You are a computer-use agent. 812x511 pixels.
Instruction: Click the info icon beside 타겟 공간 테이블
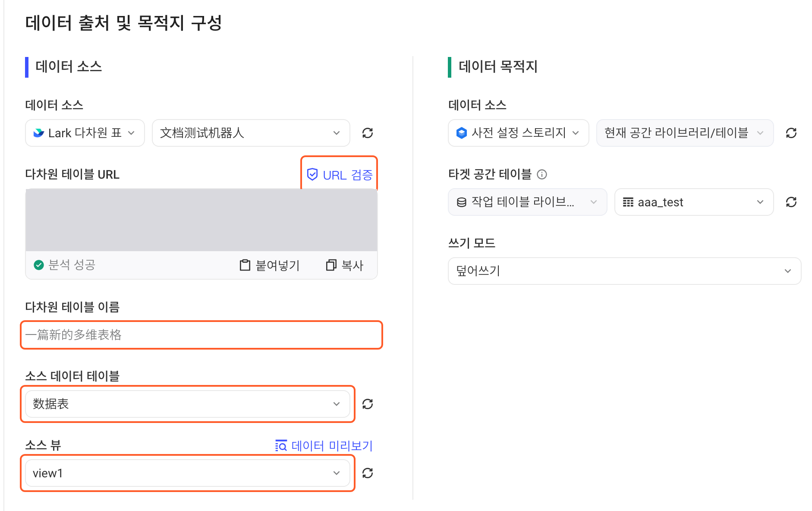542,174
